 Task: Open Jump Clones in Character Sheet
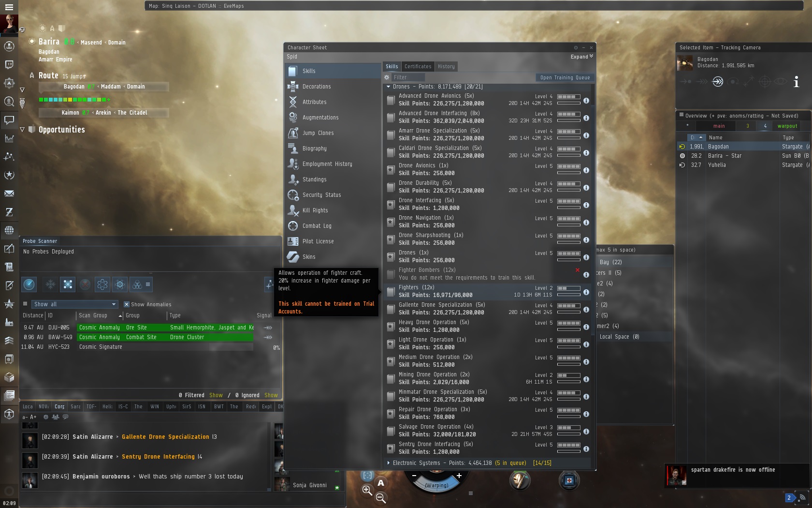(x=333, y=133)
